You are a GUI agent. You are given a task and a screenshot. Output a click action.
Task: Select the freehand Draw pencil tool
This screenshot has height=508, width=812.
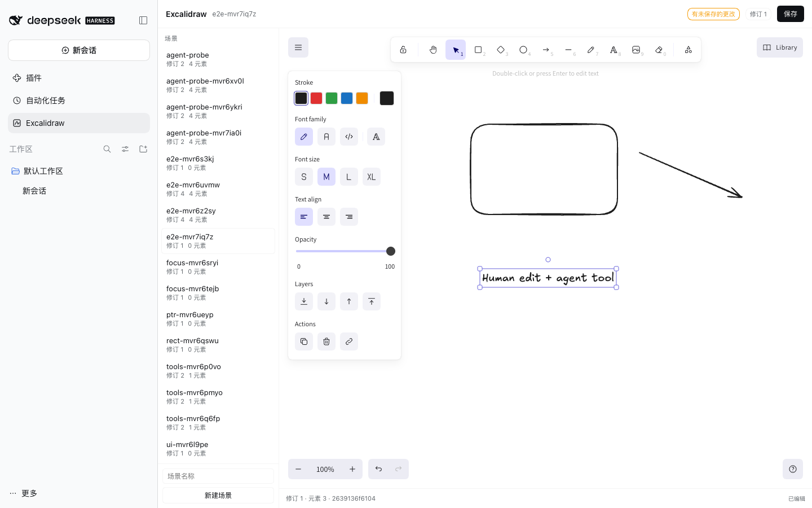pos(591,50)
